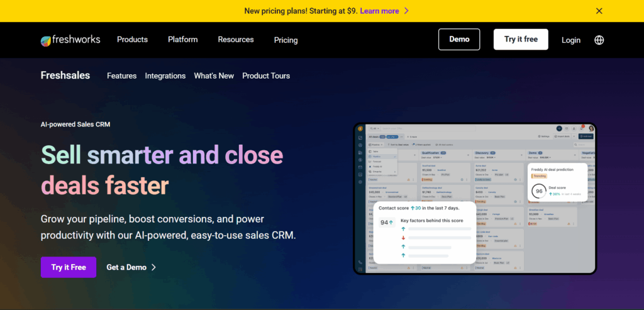The image size is (644, 310).
Task: Click the Freddy AI deal prediction card
Action: tap(558, 182)
